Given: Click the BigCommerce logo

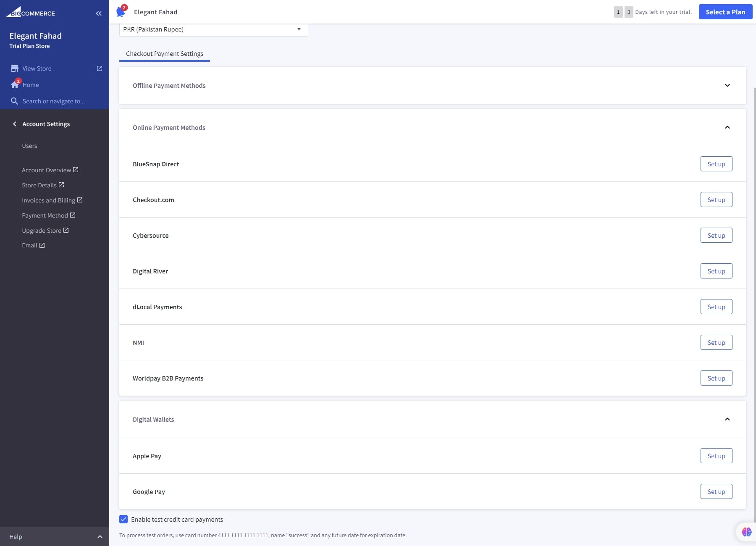Looking at the screenshot, I should point(30,13).
